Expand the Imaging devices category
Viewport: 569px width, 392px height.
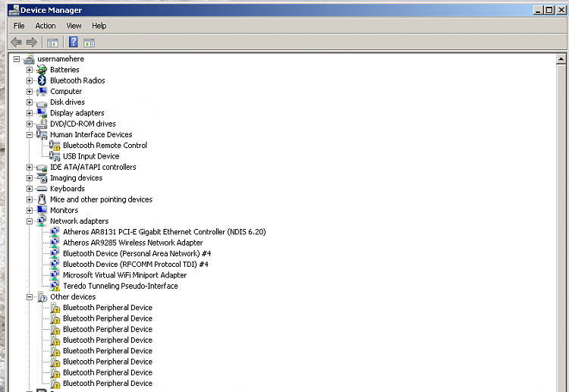coord(30,178)
